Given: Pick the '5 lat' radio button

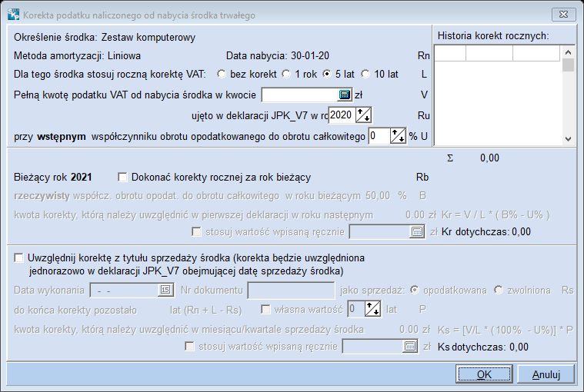Looking at the screenshot, I should (x=327, y=75).
